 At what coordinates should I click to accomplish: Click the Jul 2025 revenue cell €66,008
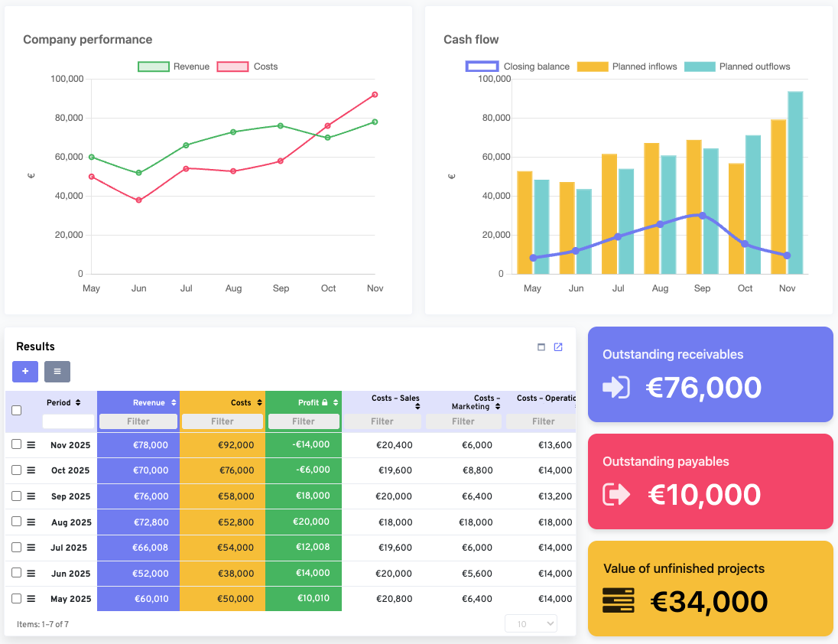tap(138, 548)
